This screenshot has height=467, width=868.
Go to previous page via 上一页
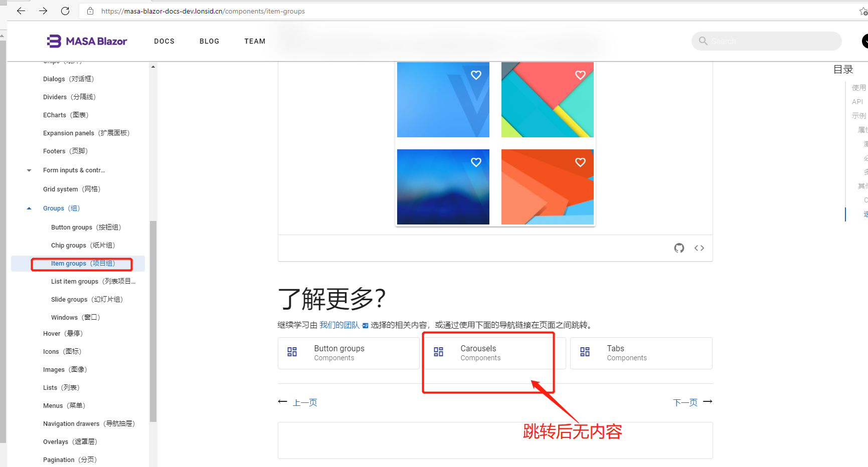[305, 402]
